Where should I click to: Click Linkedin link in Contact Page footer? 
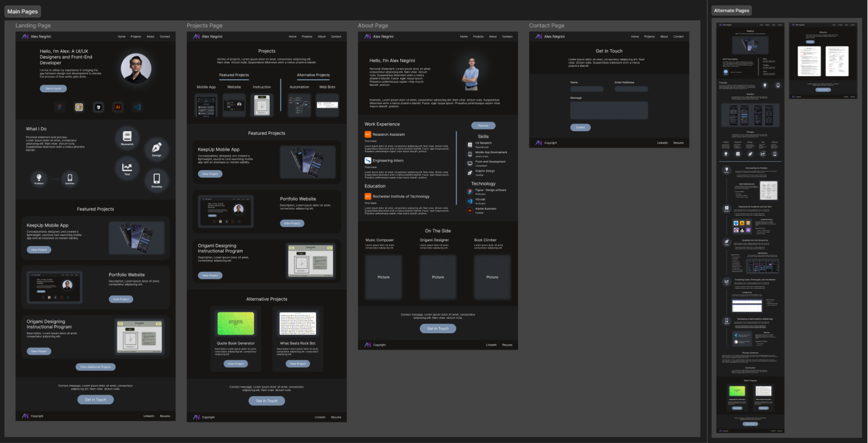click(x=662, y=143)
